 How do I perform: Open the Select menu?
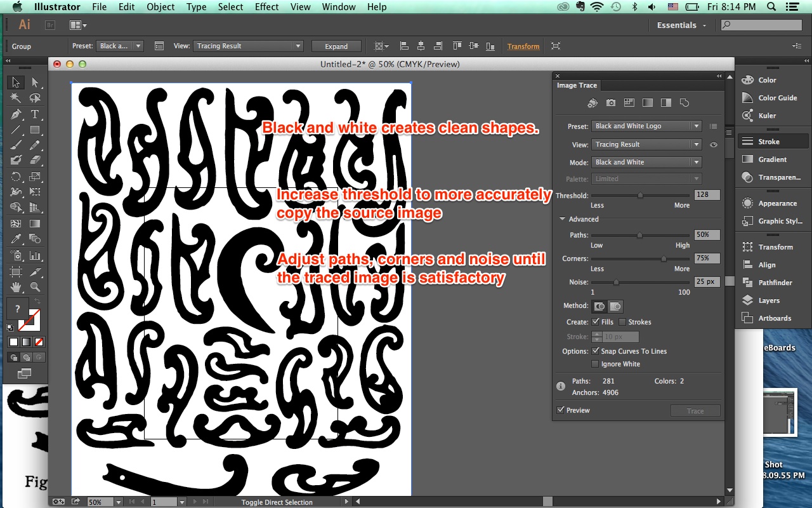(x=230, y=7)
